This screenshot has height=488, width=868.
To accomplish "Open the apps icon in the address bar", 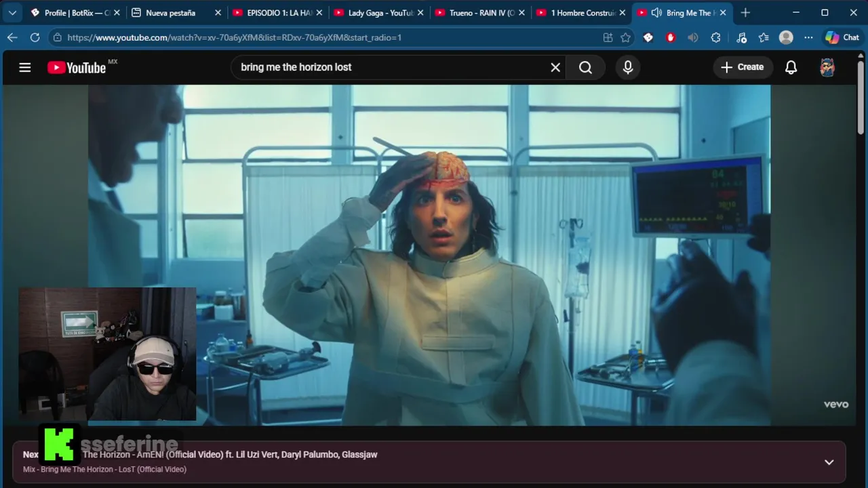I will tap(608, 37).
